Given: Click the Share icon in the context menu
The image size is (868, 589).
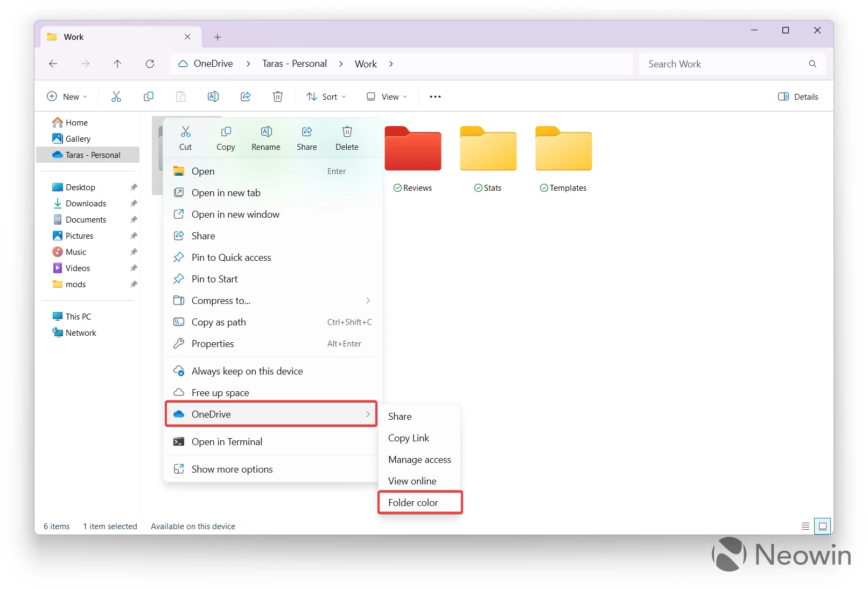Looking at the screenshot, I should (x=306, y=138).
